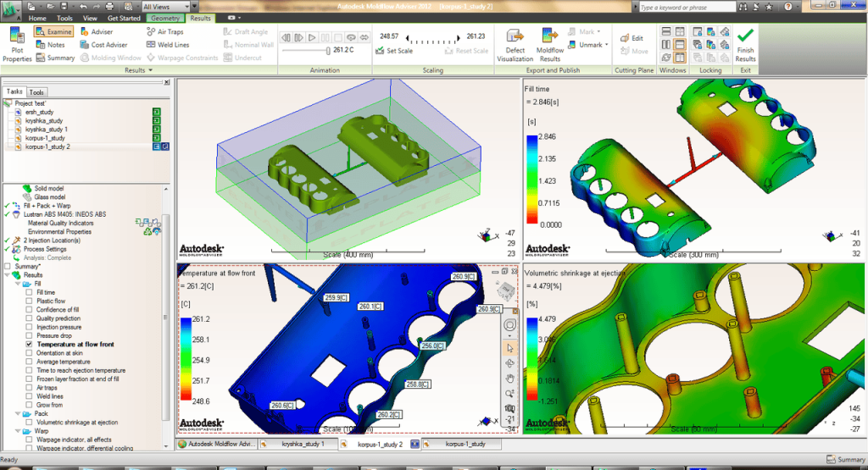Show Weld Lines result

tap(168, 45)
